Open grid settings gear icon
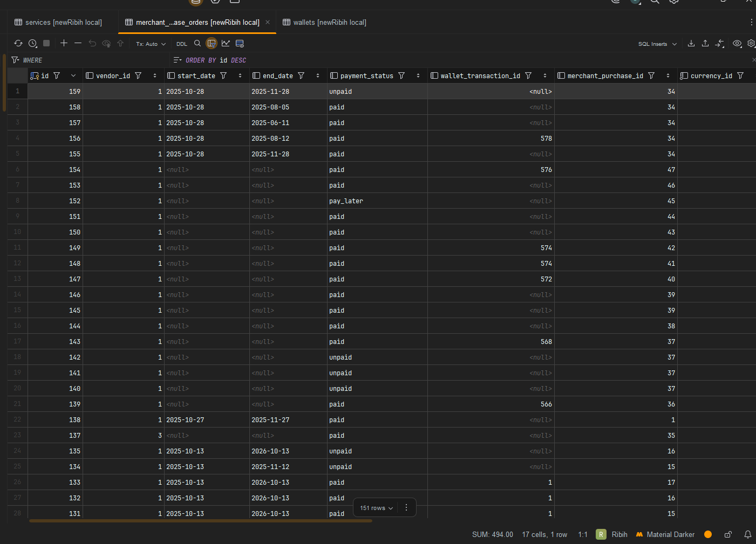 click(751, 44)
